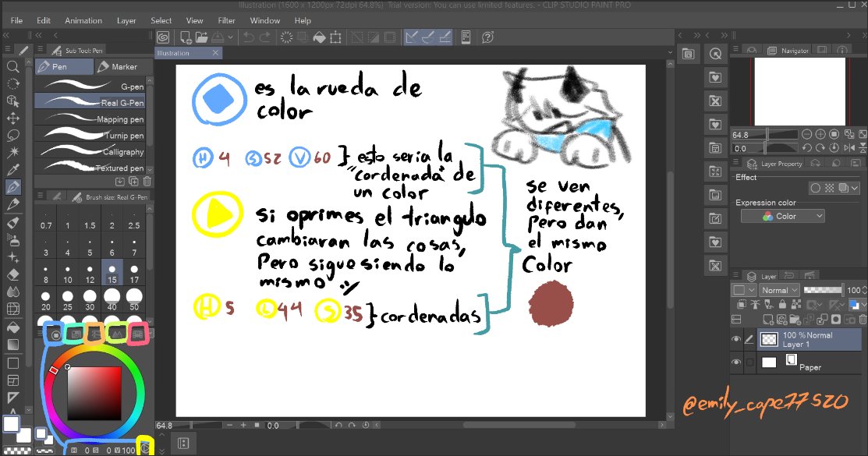Select the Zoom (magnifier) tool
The height and width of the screenshot is (456, 868).
12,69
